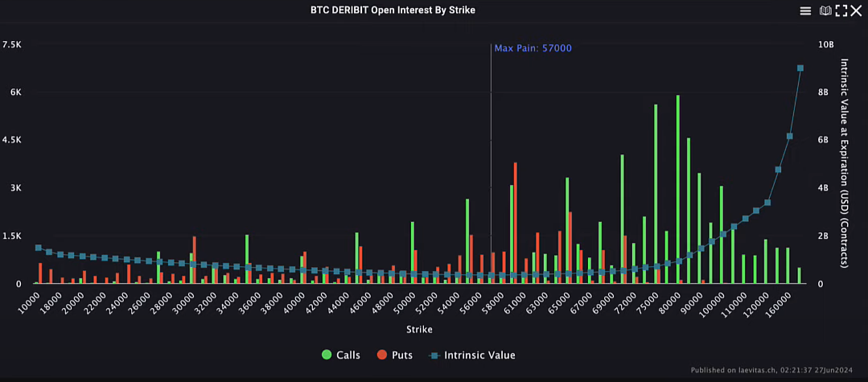Click the Strike x-axis title
Viewport: 868px width, 382px height.
pos(419,330)
